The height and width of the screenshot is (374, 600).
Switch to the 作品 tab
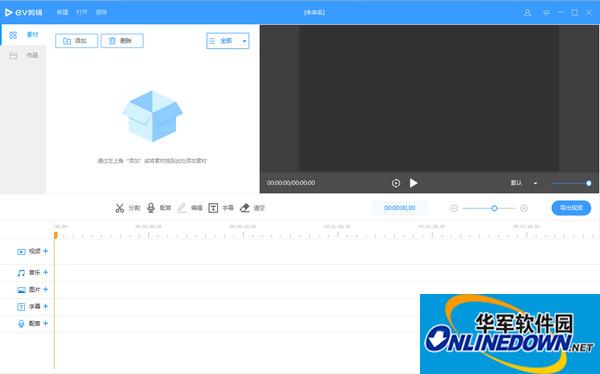pos(23,56)
